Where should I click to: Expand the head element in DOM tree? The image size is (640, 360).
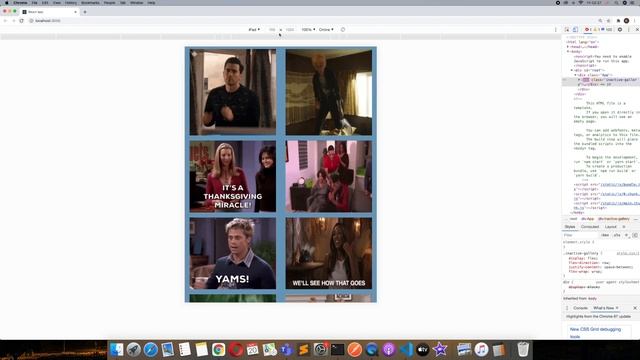click(x=568, y=47)
